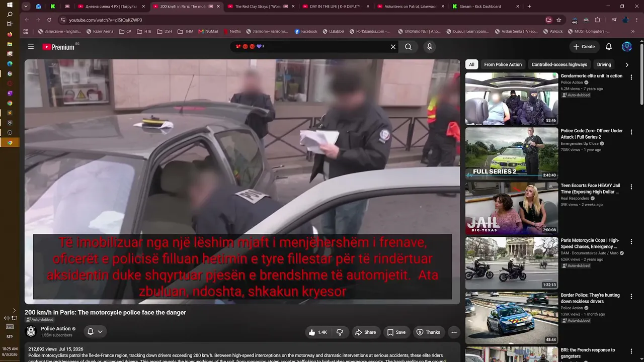The image size is (644, 362).
Task: Open Task View on the taskbar
Action: coord(10,24)
